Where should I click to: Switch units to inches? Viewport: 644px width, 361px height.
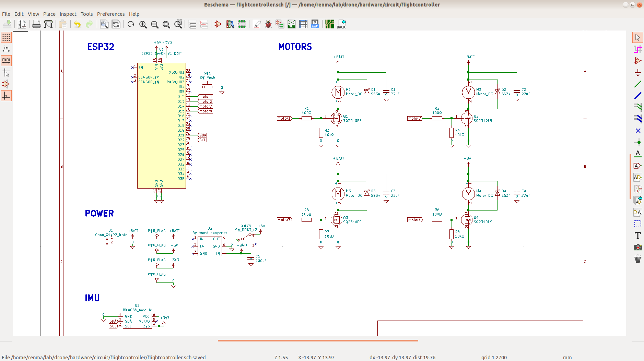pyautogui.click(x=6, y=49)
